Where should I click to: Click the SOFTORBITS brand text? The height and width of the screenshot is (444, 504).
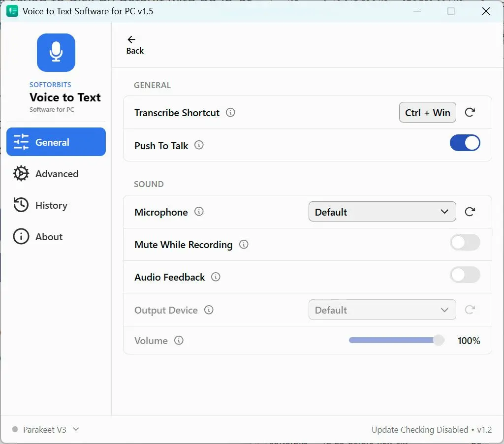tap(51, 85)
